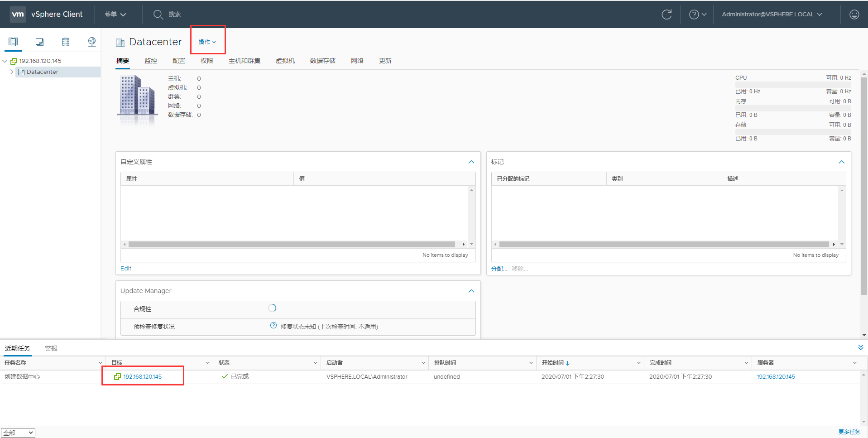Select the Datacenter building icon in tree
Viewport: 868px width, 438px height.
pyautogui.click(x=21, y=72)
